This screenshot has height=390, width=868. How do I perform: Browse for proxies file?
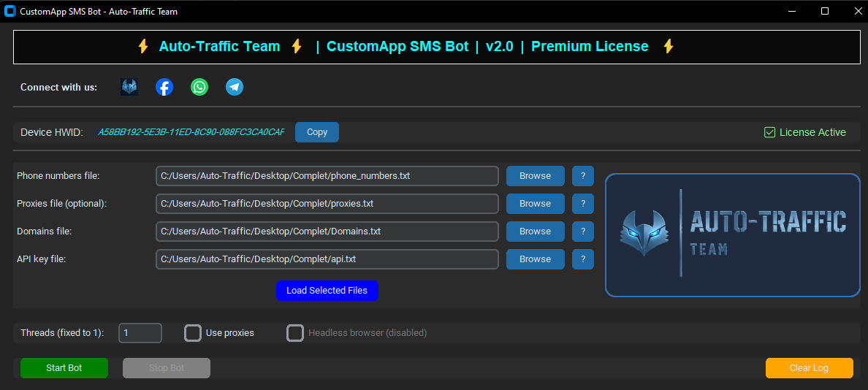pos(536,204)
